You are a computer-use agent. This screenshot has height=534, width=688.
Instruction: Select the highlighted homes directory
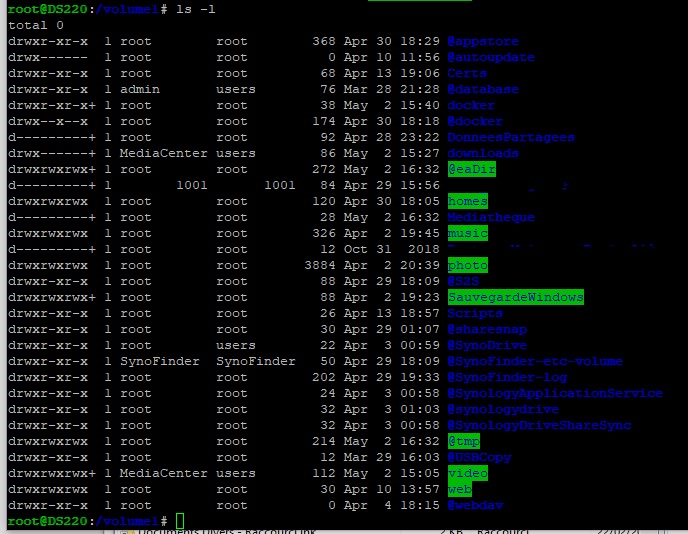pyautogui.click(x=467, y=202)
